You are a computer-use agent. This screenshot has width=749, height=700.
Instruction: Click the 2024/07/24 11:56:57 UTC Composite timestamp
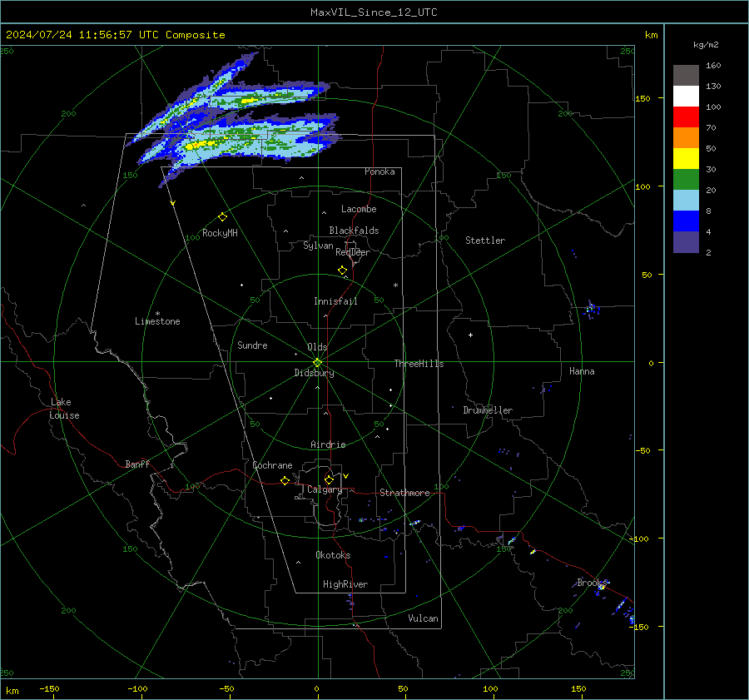115,35
